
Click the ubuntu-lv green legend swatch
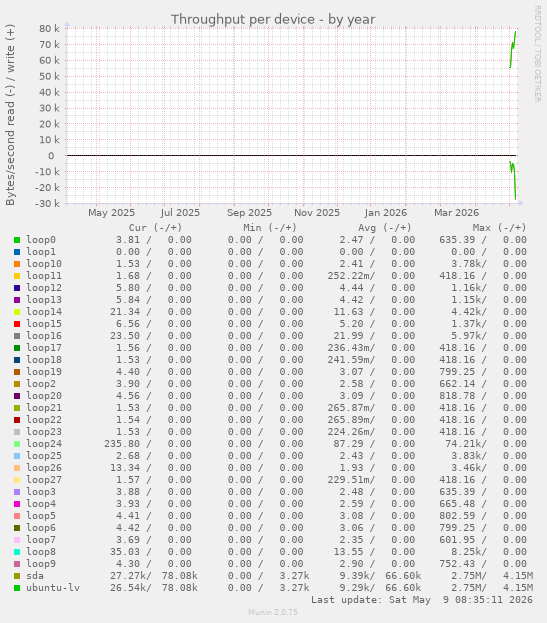(17, 588)
